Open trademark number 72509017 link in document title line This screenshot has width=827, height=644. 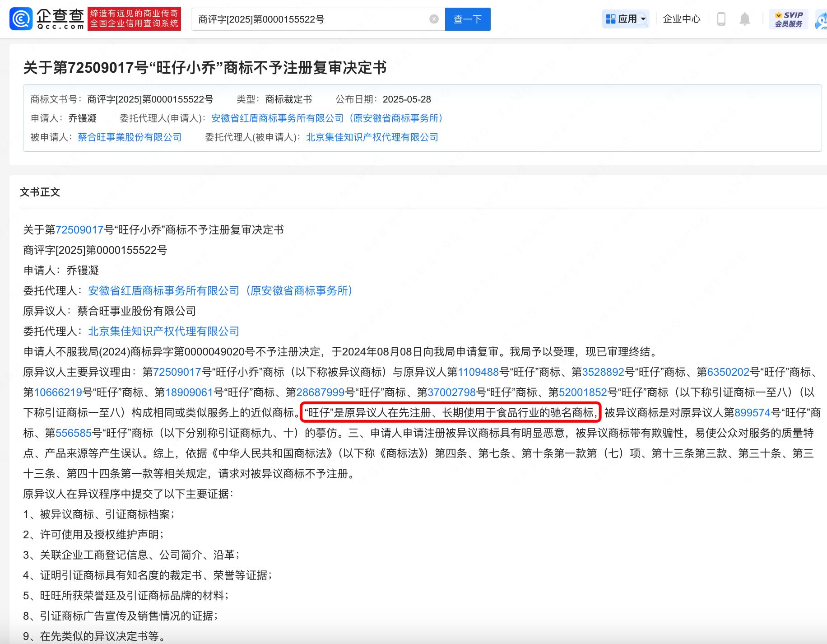[x=80, y=230]
